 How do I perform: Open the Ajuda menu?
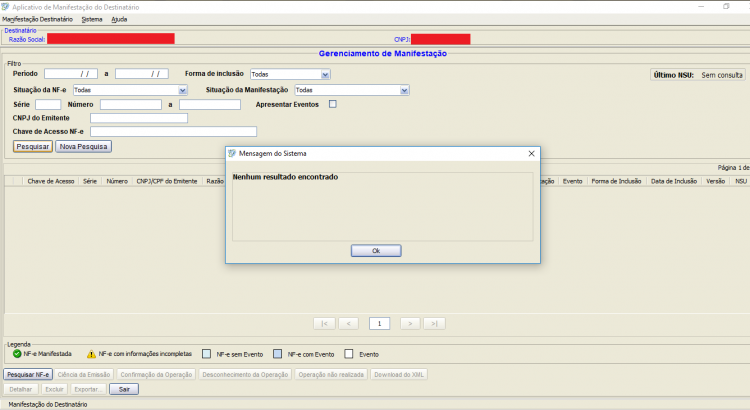119,19
